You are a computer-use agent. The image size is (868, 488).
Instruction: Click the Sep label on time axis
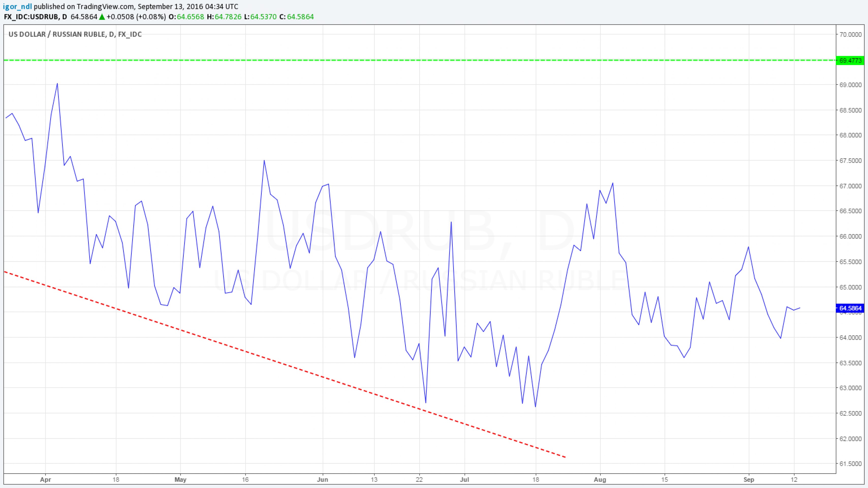(749, 479)
